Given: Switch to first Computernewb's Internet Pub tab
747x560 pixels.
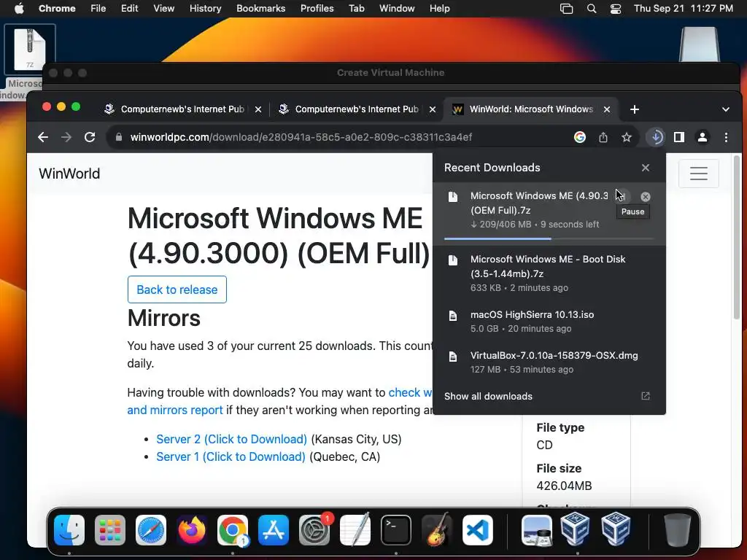Looking at the screenshot, I should [x=182, y=109].
